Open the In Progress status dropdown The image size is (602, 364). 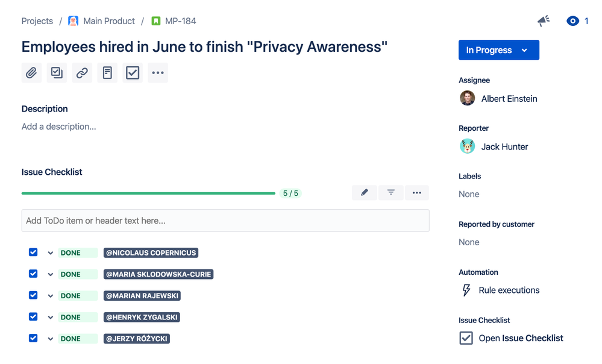[x=498, y=50]
